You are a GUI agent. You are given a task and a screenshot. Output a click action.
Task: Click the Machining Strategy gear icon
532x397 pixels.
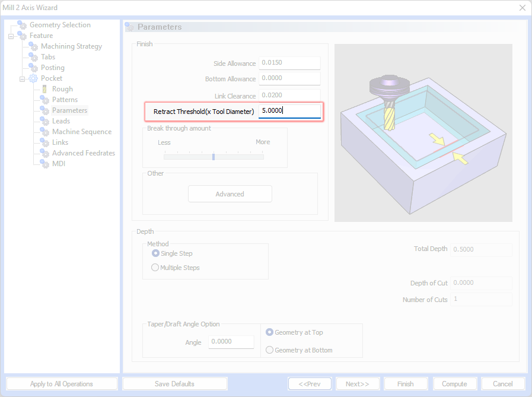[x=33, y=46]
